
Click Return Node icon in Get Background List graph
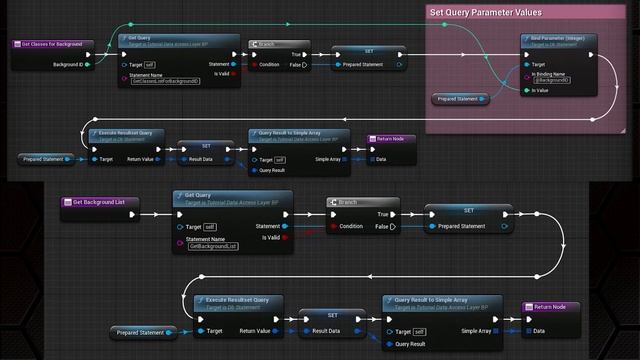click(x=529, y=307)
